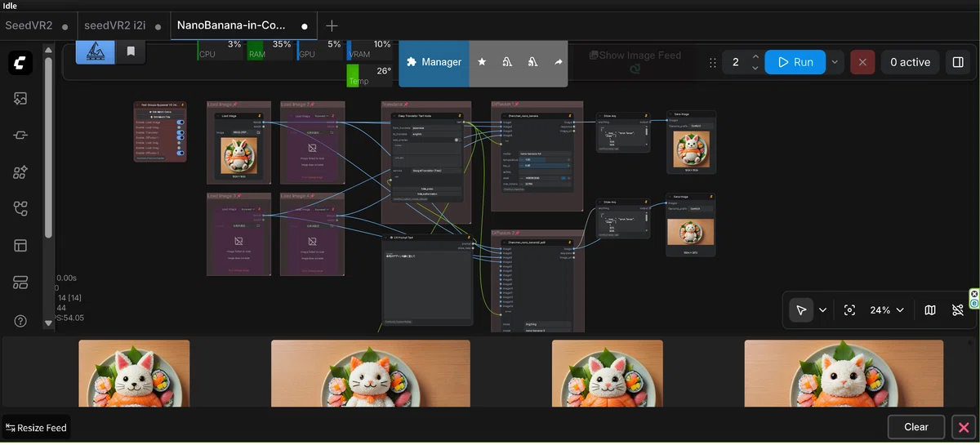The image size is (980, 445).
Task: Clear the image feed
Action: 916,427
